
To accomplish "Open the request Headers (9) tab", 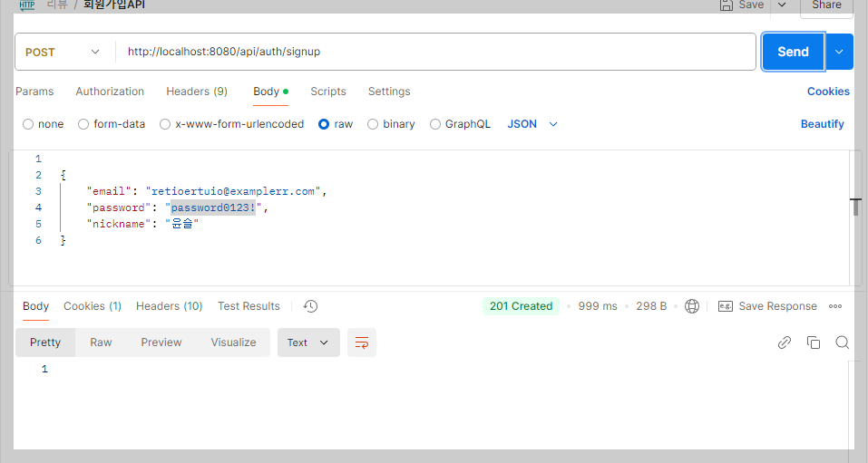I will tap(197, 92).
